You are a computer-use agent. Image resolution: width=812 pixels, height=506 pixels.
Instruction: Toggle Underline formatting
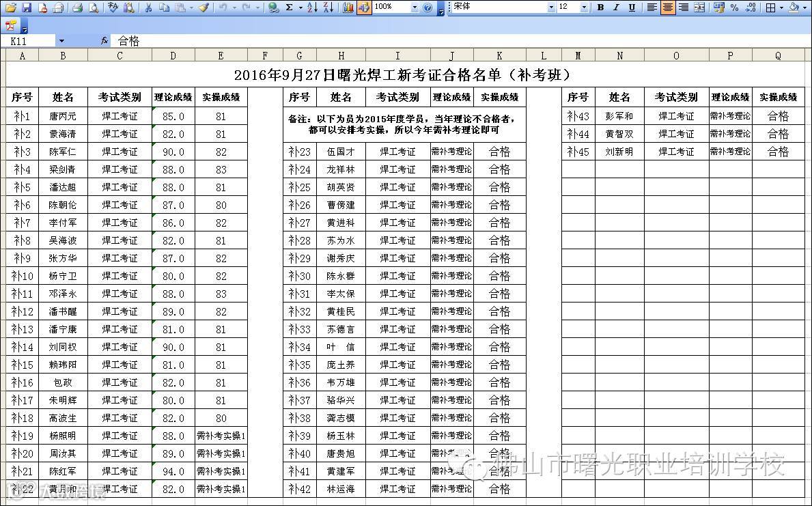coord(632,8)
